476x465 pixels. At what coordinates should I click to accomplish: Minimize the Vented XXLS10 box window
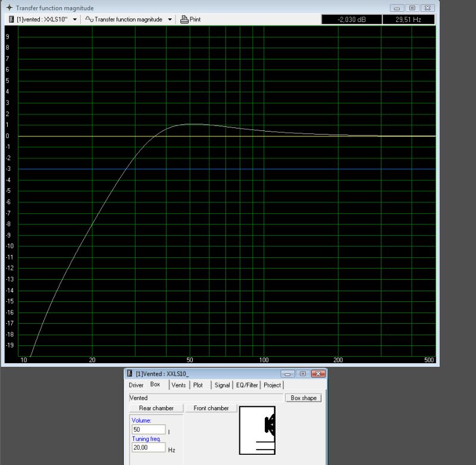coord(289,374)
